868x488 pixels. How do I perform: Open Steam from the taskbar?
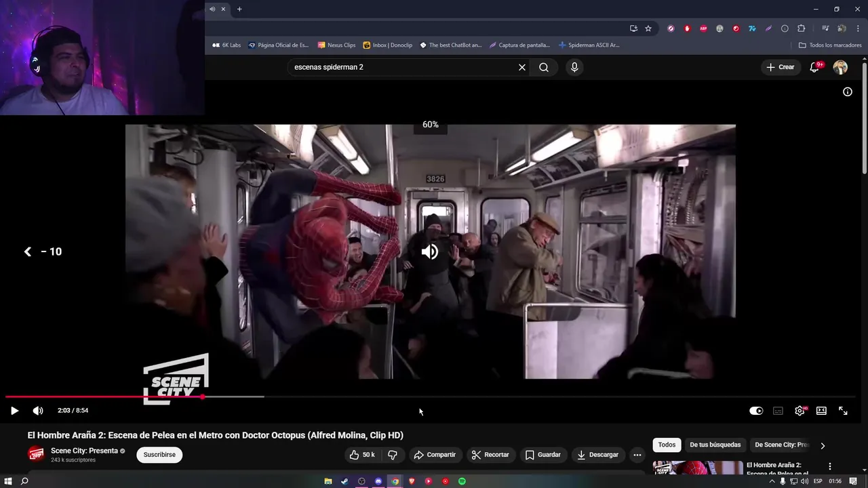coord(344,481)
